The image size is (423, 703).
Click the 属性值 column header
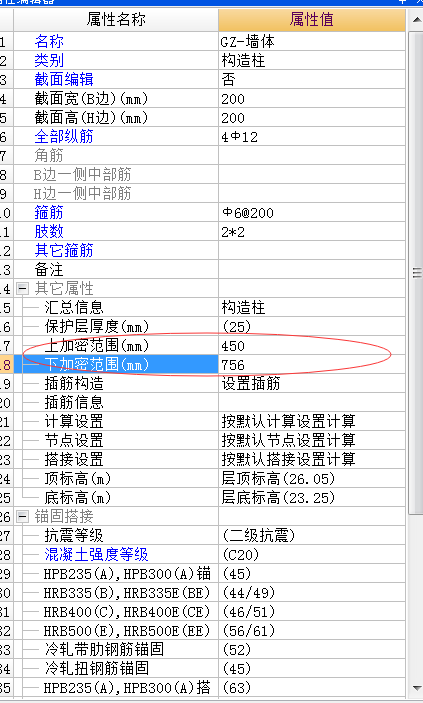point(312,20)
